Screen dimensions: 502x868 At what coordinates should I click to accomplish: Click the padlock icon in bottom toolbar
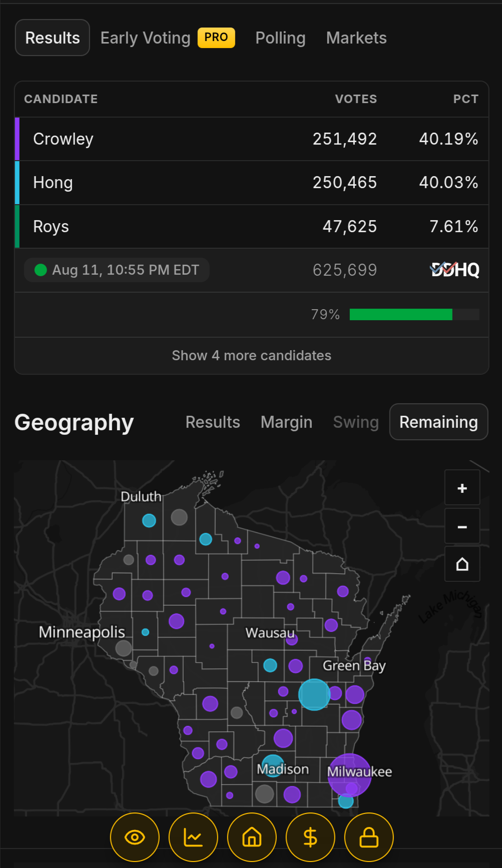pos(369,837)
